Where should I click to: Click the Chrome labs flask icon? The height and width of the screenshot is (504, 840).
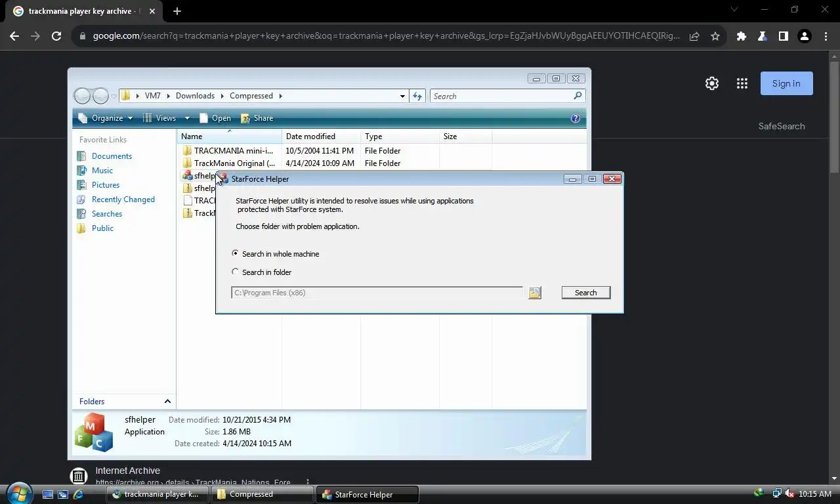point(763,36)
